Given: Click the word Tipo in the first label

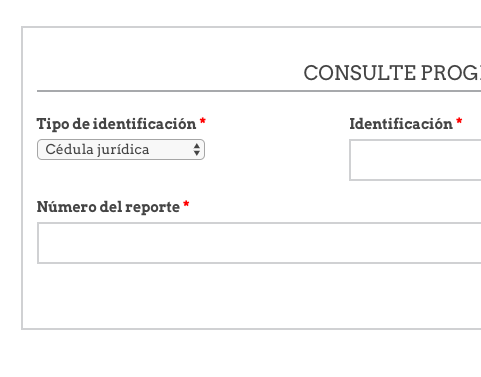Looking at the screenshot, I should point(53,124).
